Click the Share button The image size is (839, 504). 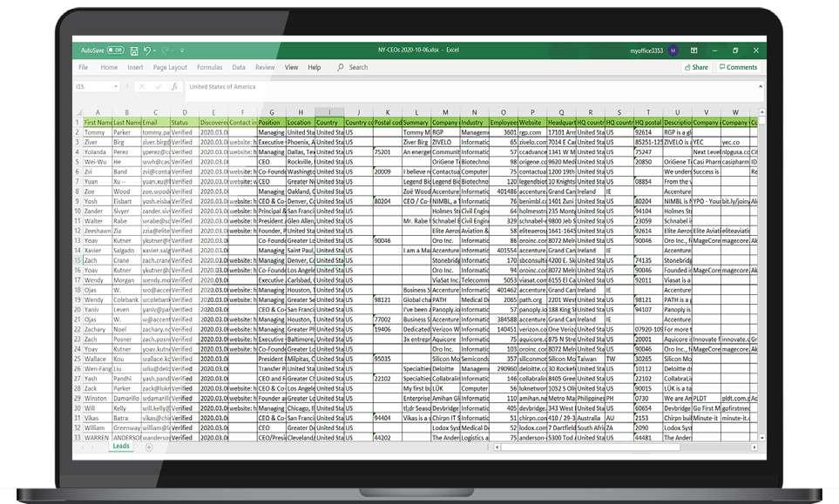pyautogui.click(x=696, y=67)
